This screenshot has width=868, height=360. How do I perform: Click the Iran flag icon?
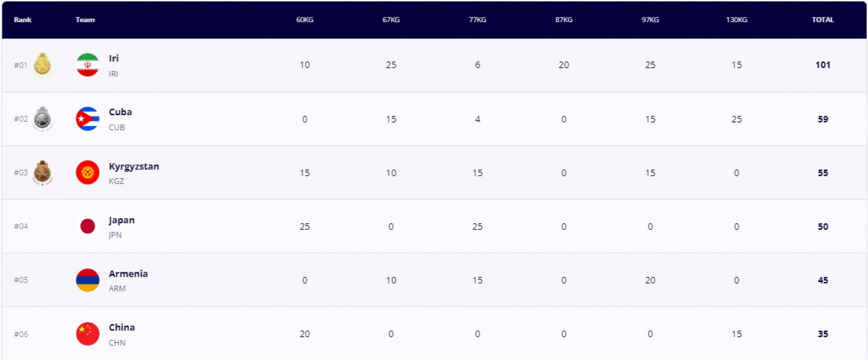(x=88, y=65)
